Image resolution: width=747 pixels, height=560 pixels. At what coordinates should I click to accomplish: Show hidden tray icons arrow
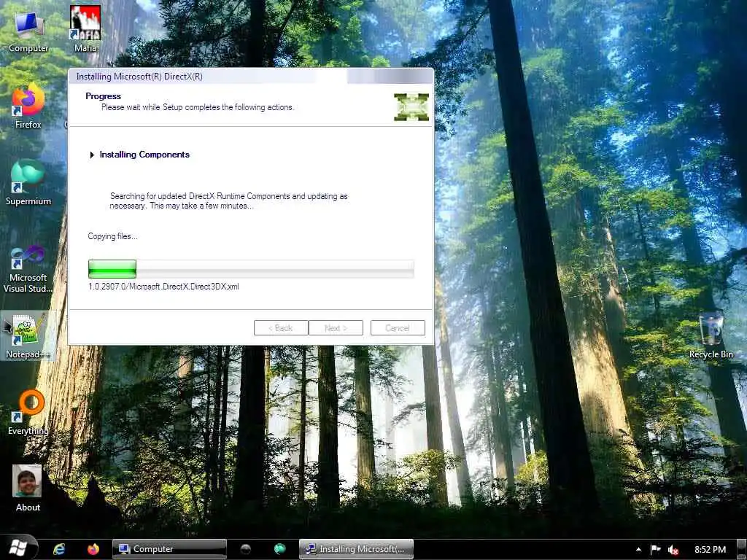pyautogui.click(x=638, y=550)
